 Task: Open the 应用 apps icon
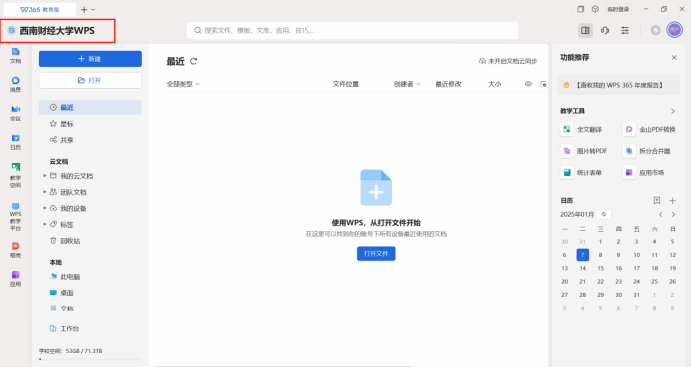click(15, 279)
